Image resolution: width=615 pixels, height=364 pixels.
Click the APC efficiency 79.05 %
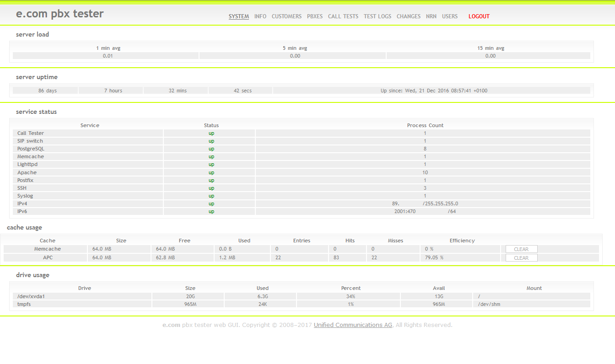coord(434,258)
